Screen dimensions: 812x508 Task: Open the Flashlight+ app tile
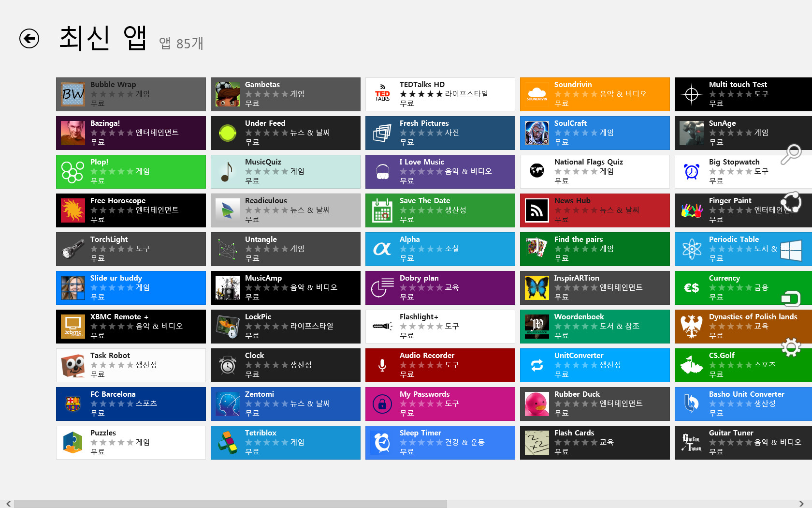tap(440, 327)
